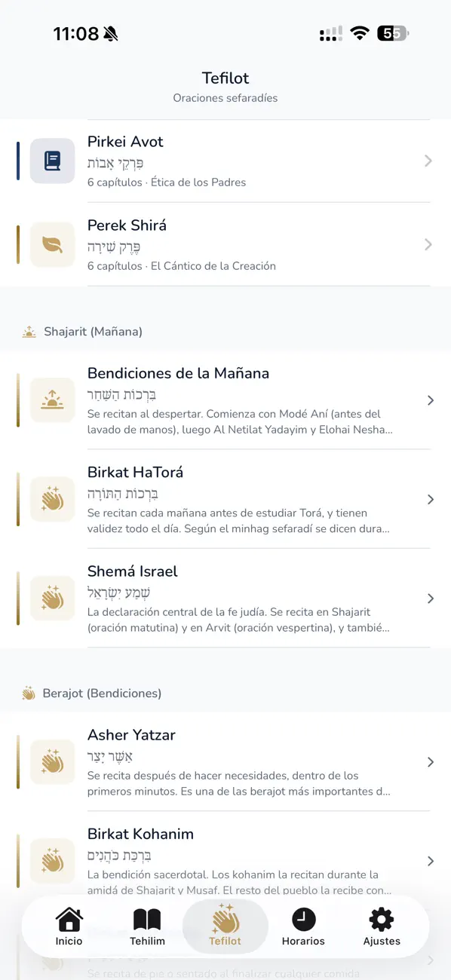Tap the icon beside Birkat Kohanim
451x980 pixels.
[x=51, y=861]
